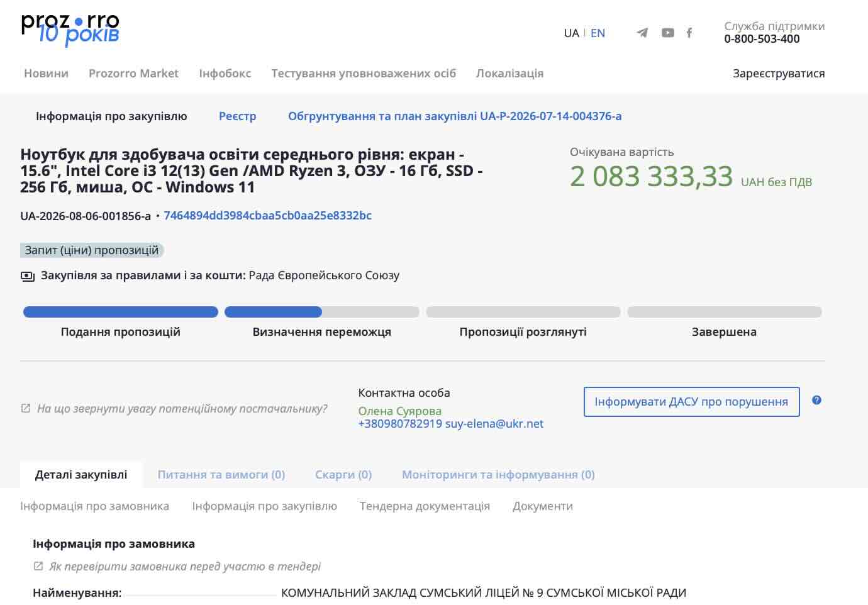The height and width of the screenshot is (605, 868).
Task: Open 'Як перевірити замовника перед участю в тендері' link
Action: (185, 566)
